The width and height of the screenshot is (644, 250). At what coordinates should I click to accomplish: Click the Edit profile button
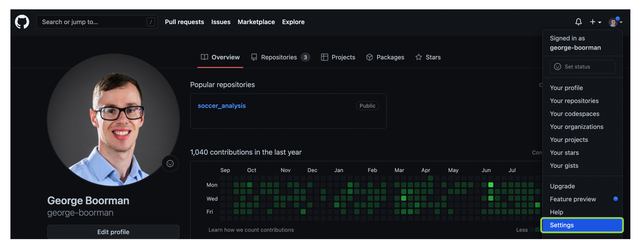113,232
